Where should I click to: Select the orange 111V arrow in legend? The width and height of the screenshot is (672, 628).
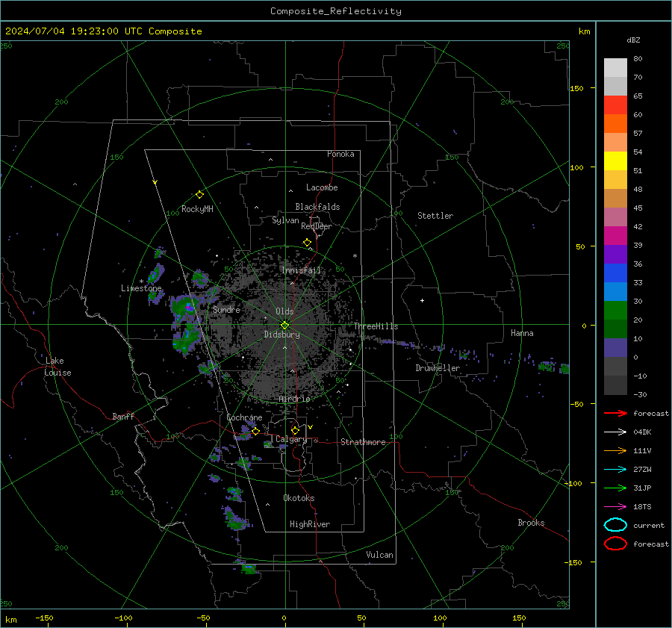click(x=615, y=450)
